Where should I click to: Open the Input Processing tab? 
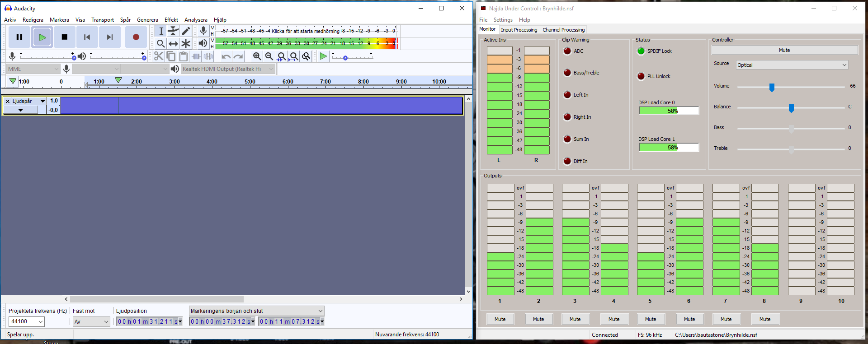point(519,30)
